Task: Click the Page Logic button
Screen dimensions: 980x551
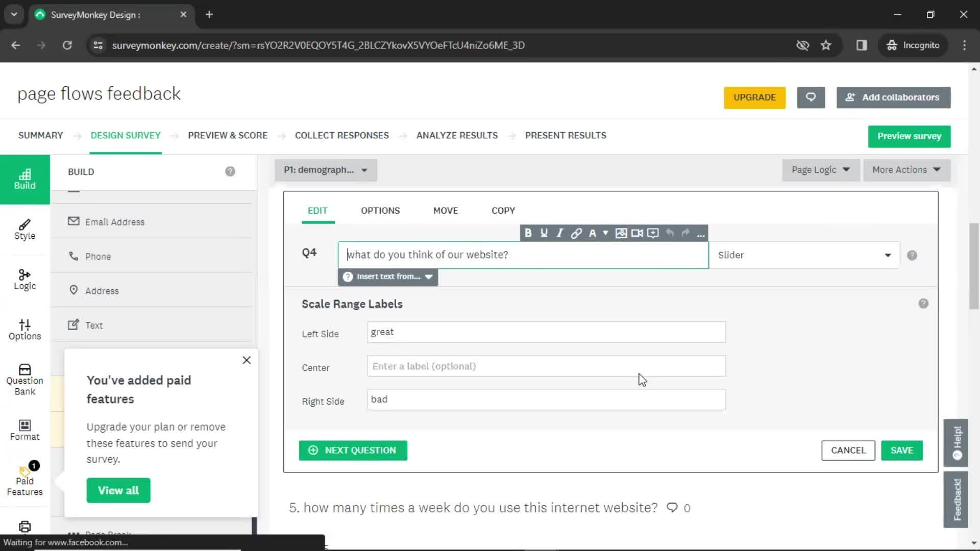Action: [820, 169]
